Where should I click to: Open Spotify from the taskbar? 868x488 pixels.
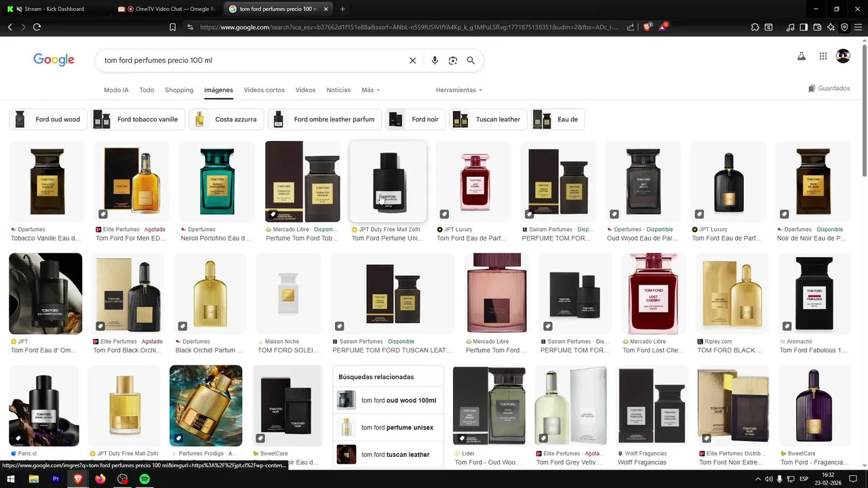point(144,479)
